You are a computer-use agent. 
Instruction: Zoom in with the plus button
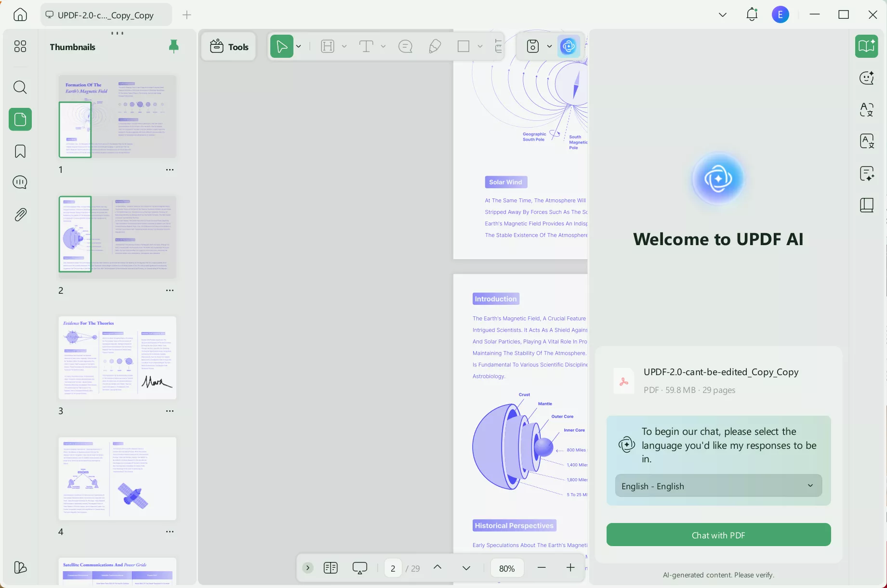(570, 568)
